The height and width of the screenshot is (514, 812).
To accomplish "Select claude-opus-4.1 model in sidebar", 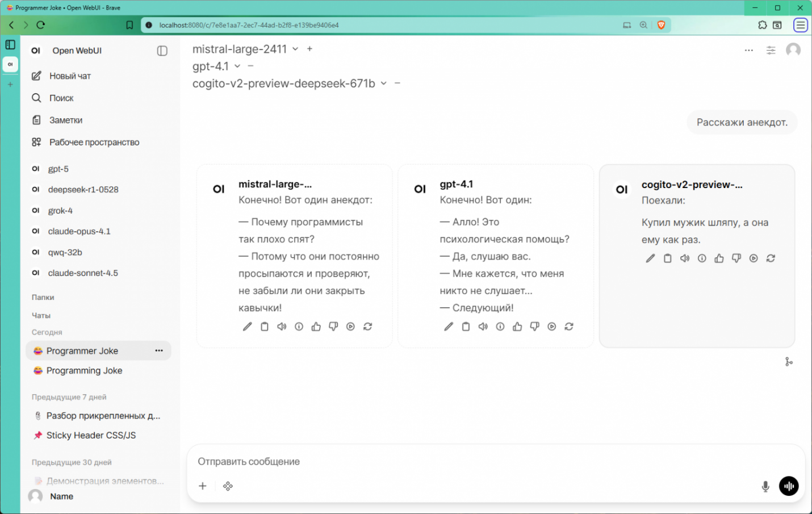I will pos(79,232).
